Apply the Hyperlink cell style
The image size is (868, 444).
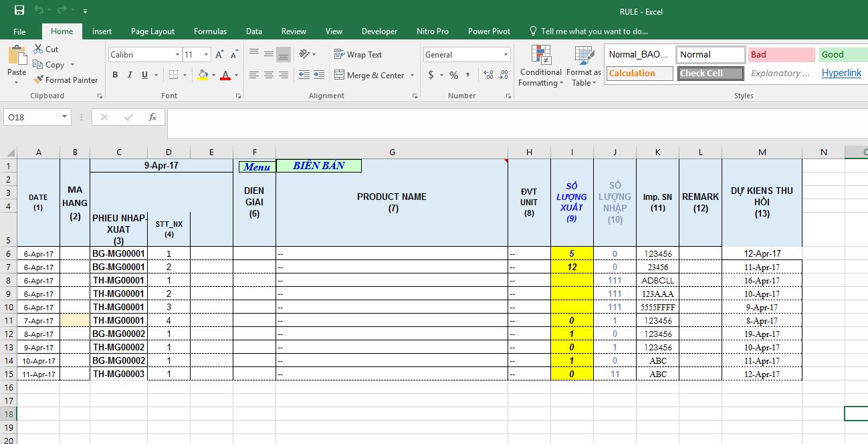coord(841,74)
